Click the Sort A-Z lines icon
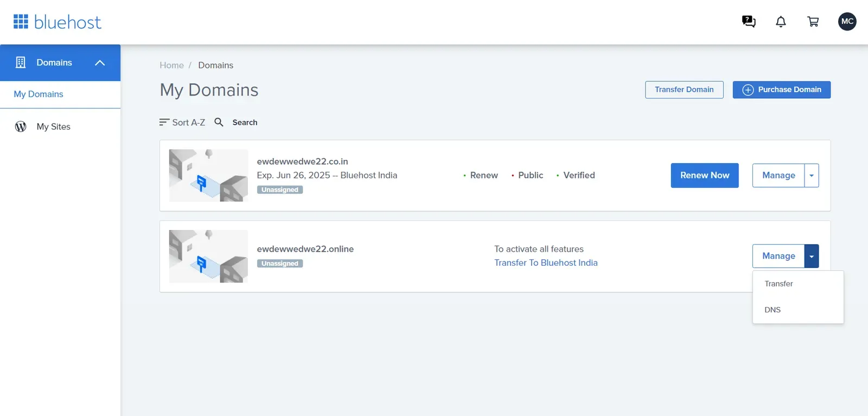Screen dimensions: 868x416 pos(164,123)
